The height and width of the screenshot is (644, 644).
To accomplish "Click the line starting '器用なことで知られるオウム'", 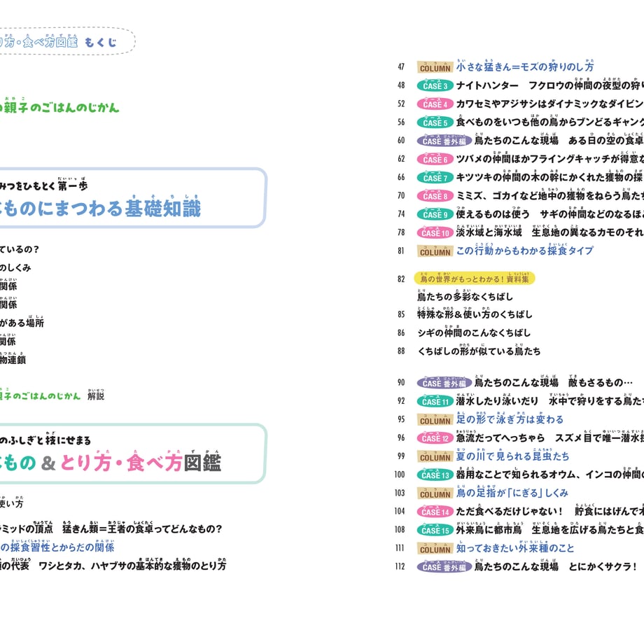I will 550,475.
